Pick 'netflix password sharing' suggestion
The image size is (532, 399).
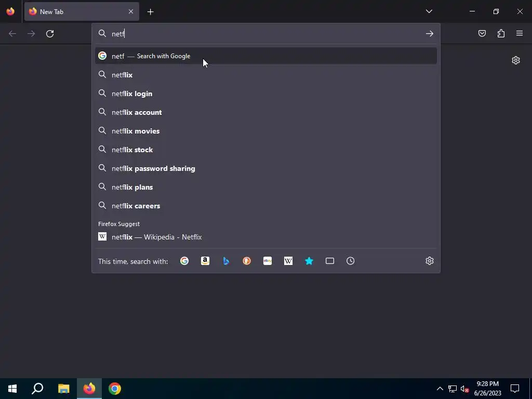265,168
